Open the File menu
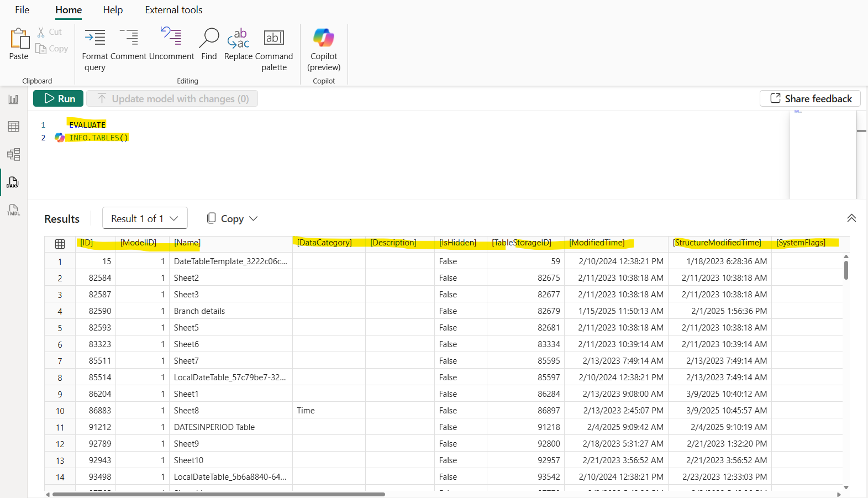The width and height of the screenshot is (868, 498). click(22, 10)
